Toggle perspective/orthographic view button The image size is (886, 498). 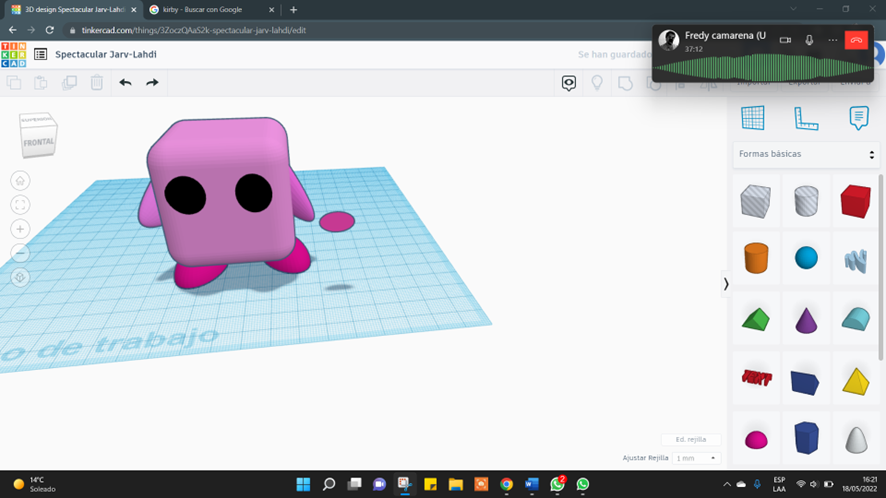coord(20,278)
